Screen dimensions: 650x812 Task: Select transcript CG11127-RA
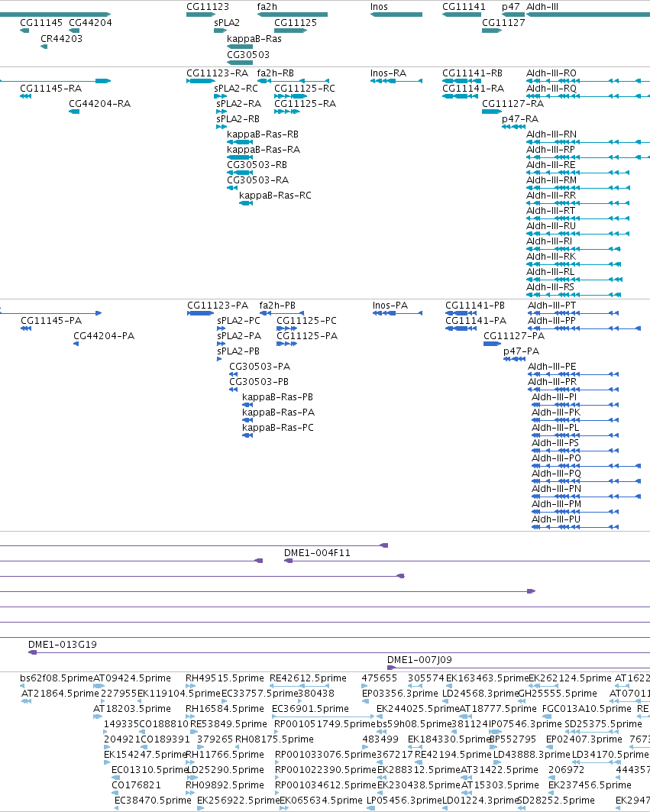tap(513, 104)
